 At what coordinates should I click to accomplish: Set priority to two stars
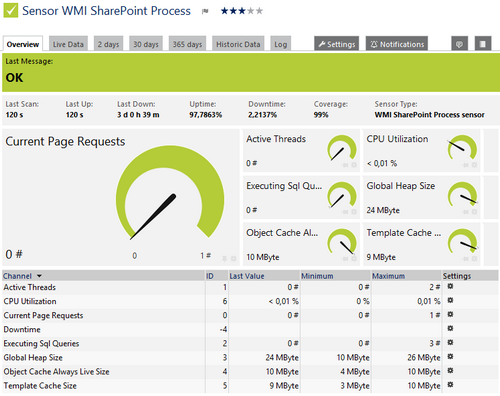coord(233,11)
